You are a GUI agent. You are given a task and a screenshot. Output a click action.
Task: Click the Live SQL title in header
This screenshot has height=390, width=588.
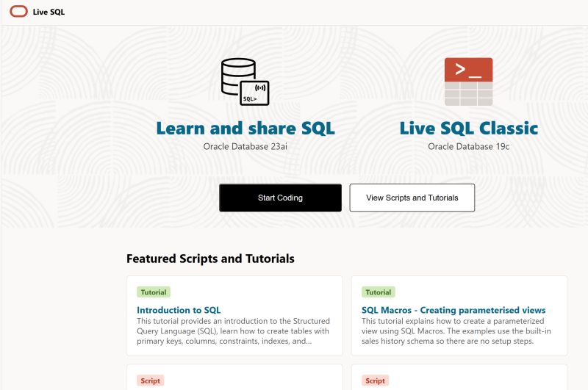click(49, 12)
